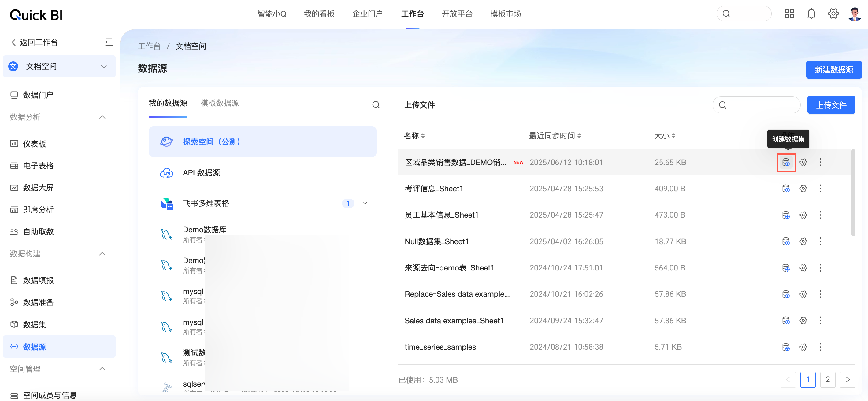Open the apps grid icon in header

click(x=789, y=14)
